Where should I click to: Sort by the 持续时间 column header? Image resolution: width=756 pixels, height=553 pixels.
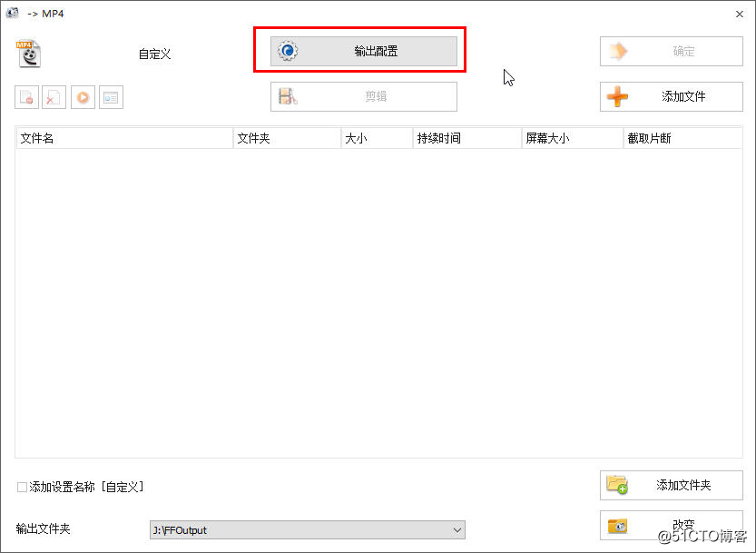[467, 138]
